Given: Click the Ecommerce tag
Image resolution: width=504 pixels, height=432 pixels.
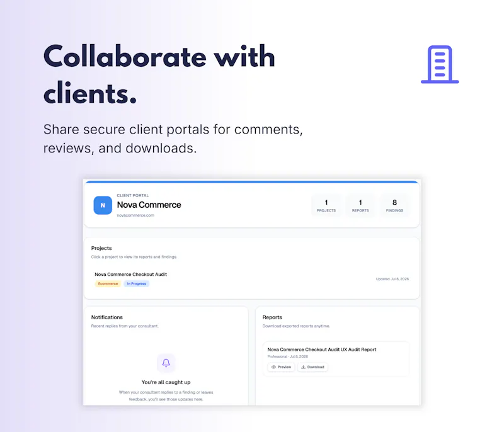Looking at the screenshot, I should pyautogui.click(x=108, y=283).
